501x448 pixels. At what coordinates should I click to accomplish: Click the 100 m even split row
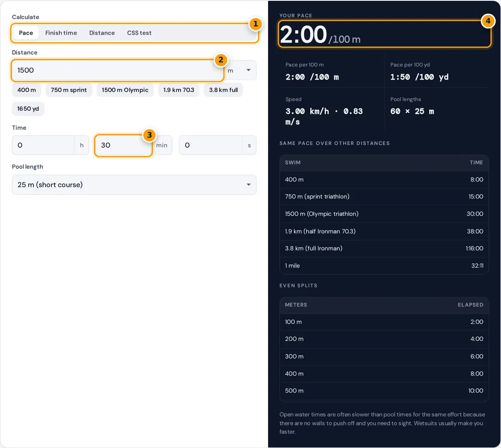(x=384, y=322)
